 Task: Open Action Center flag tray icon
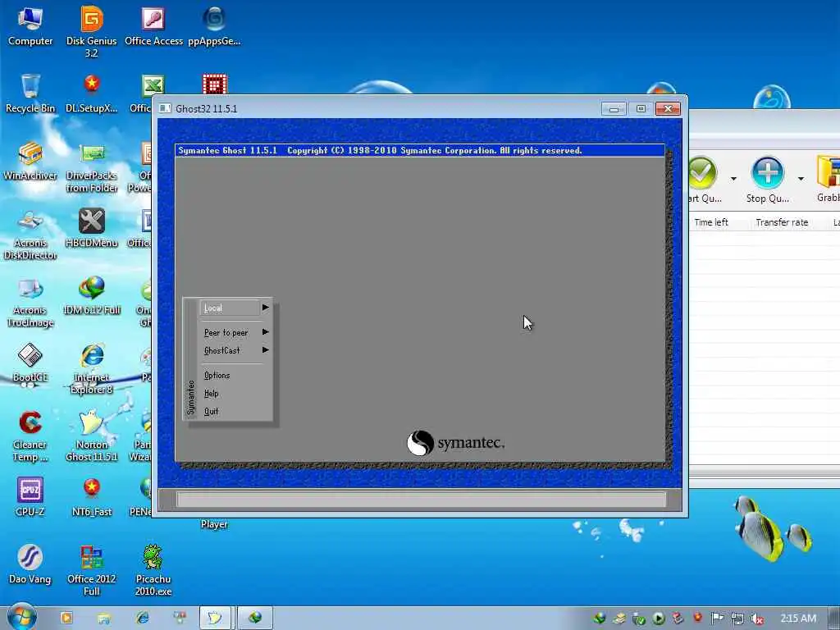pos(717,619)
